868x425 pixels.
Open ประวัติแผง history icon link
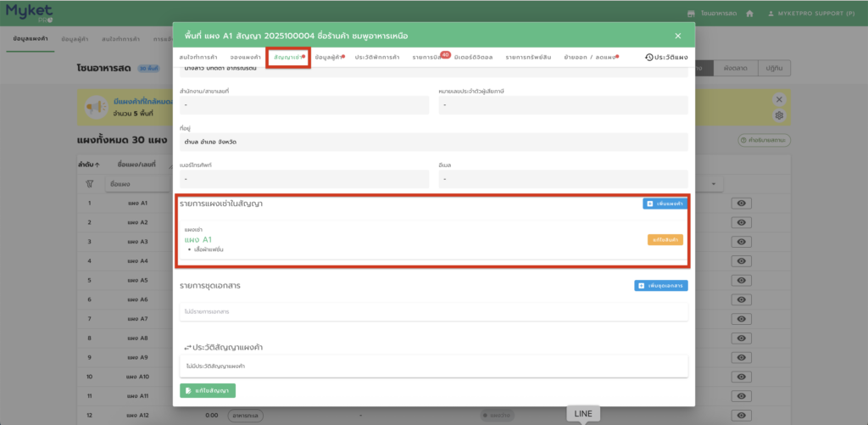click(x=665, y=57)
